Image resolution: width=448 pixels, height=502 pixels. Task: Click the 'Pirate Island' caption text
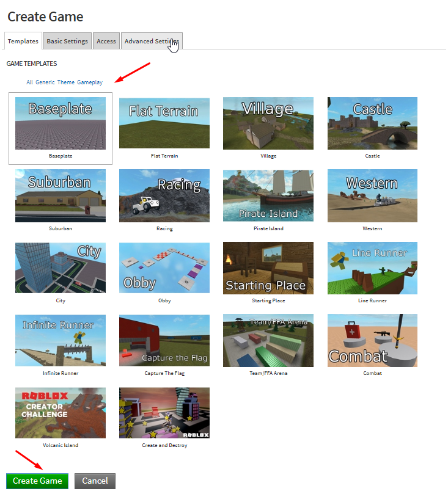pos(268,228)
